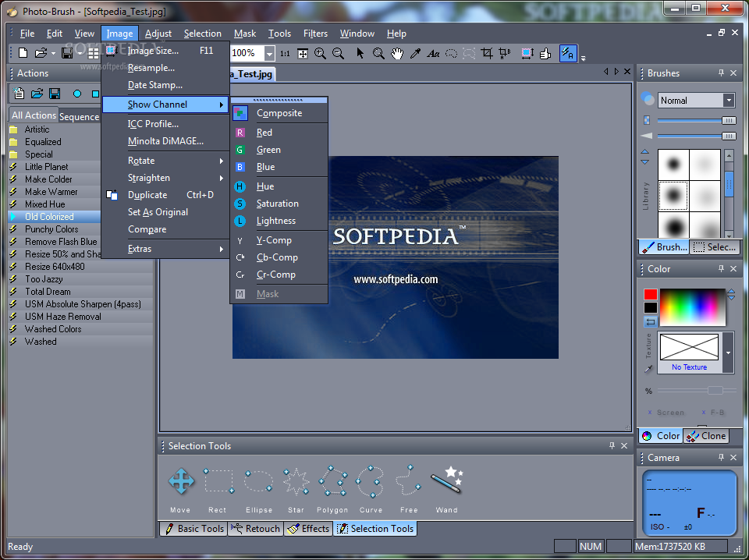Image resolution: width=749 pixels, height=560 pixels.
Task: Open the dropdown arrow beside the Open folder icon
Action: 53,54
